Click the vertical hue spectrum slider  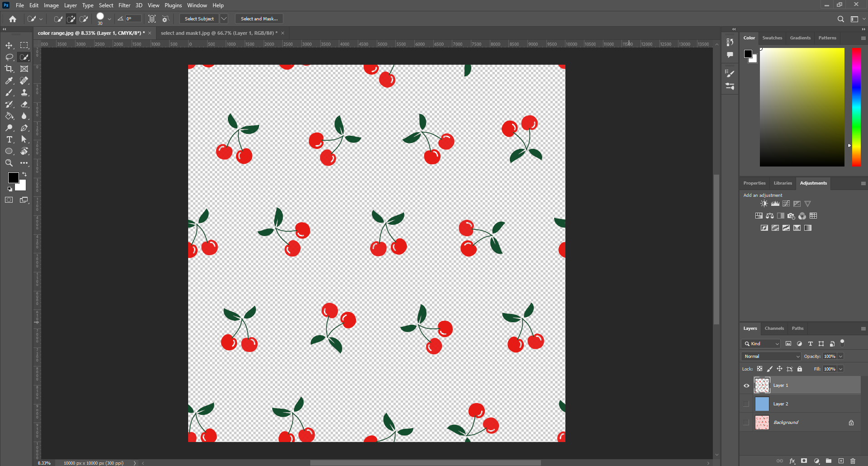(x=856, y=107)
